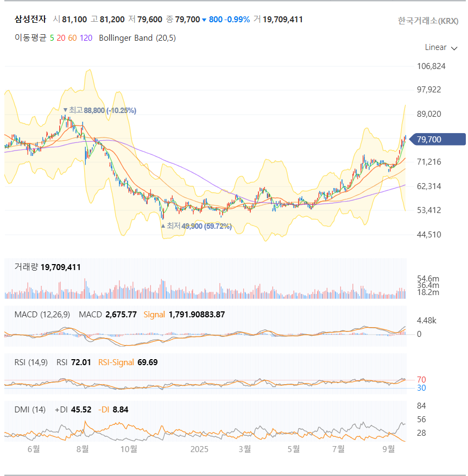Viewport: 468px width, 476px height.
Task: Select the 5-day moving average label
Action: 52,38
